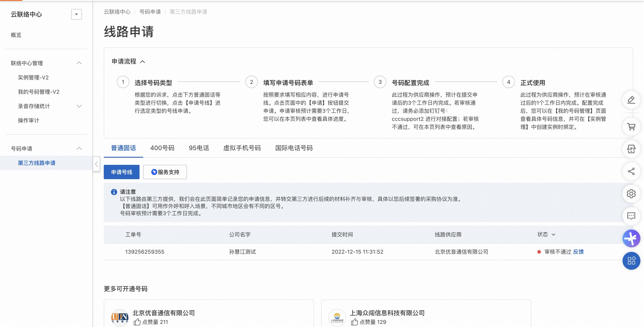
Task: Click the purple AI assistant icon
Action: click(631, 238)
